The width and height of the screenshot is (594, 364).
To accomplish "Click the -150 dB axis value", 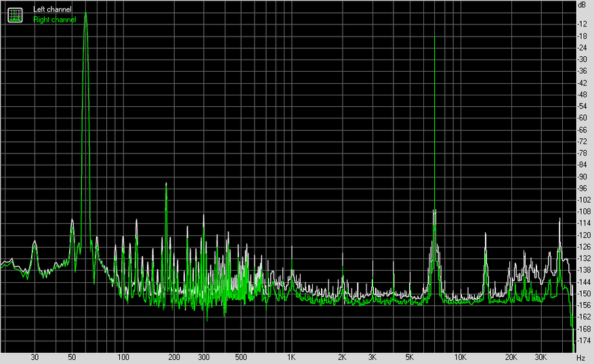I will pos(583,294).
